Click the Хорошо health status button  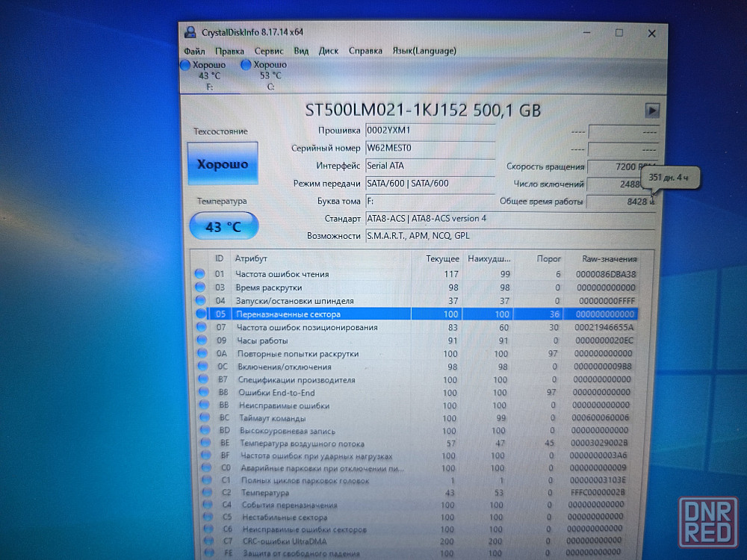click(223, 164)
